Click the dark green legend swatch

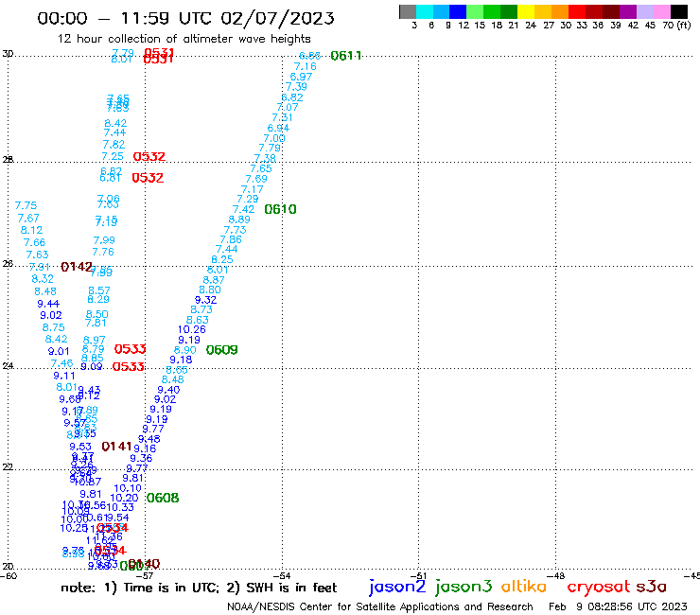coord(509,11)
